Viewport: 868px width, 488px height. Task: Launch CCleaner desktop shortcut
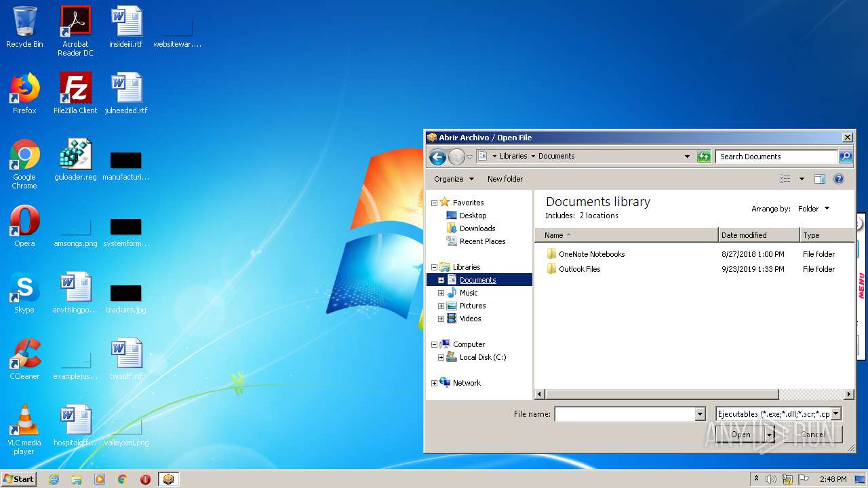click(24, 359)
